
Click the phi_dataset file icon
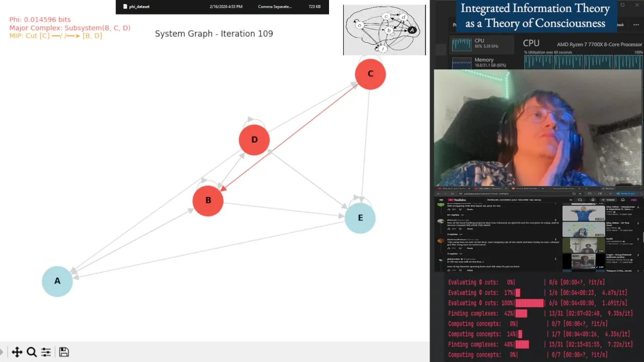click(125, 7)
